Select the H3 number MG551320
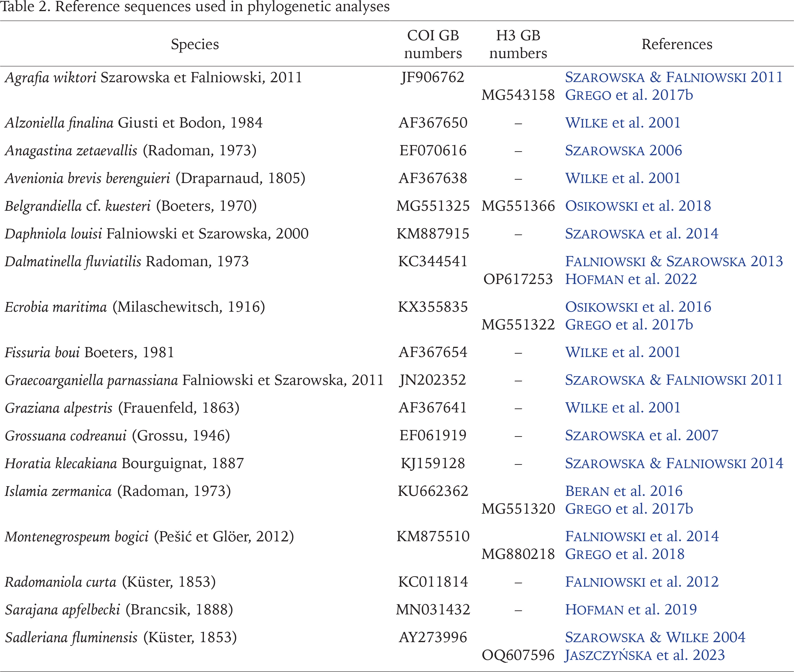The width and height of the screenshot is (794, 672). [518, 509]
